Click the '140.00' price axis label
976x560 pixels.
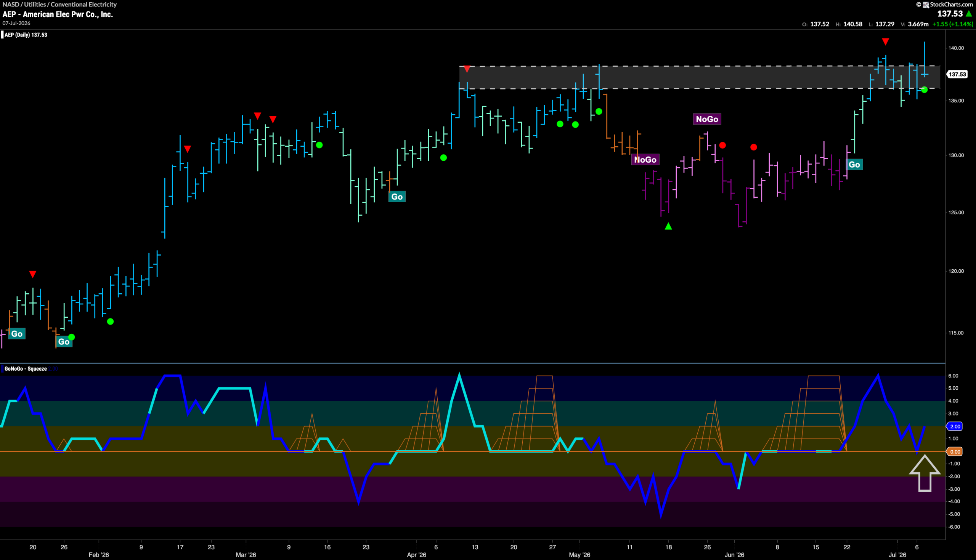(x=956, y=48)
